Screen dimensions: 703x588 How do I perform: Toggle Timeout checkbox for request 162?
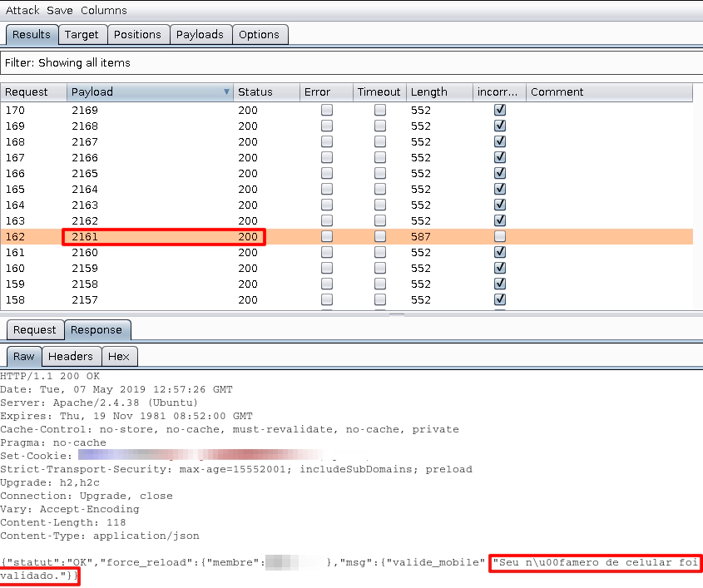click(x=380, y=236)
